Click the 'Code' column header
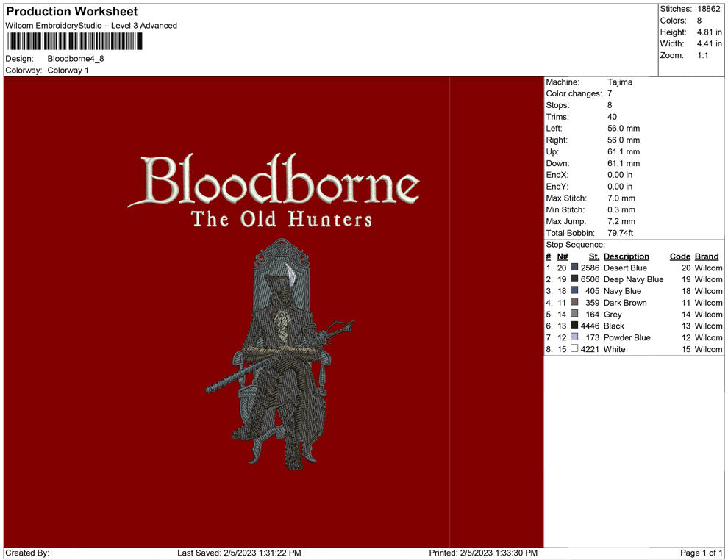The height and width of the screenshot is (560, 728). 680,256
